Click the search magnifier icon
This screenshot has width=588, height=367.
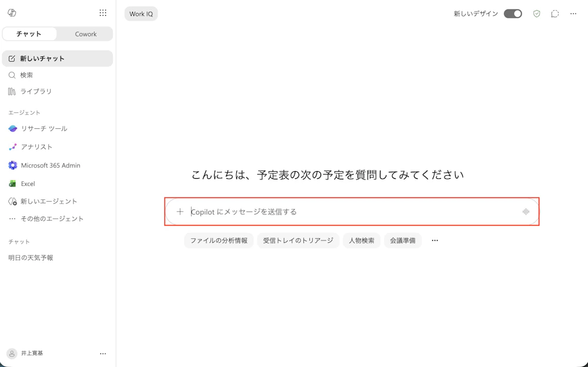[x=12, y=75]
